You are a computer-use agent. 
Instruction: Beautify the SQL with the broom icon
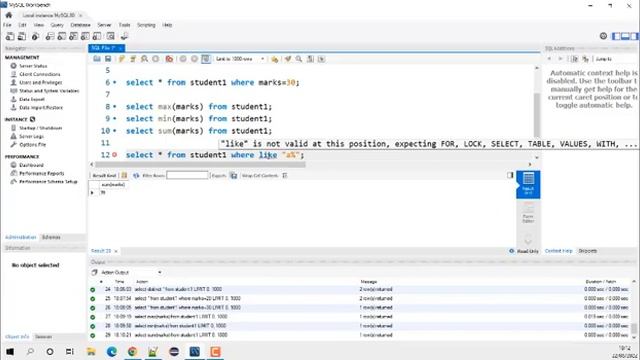point(288,59)
